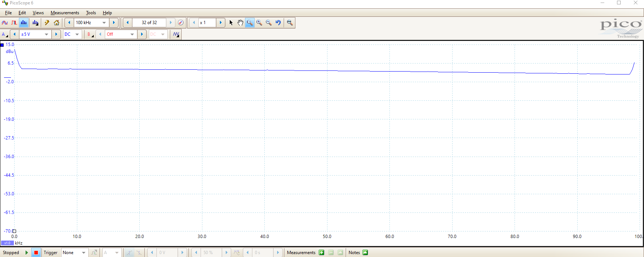This screenshot has height=257, width=644.
Task: Click the x1.0 axis scale button
Action: [x=7, y=243]
